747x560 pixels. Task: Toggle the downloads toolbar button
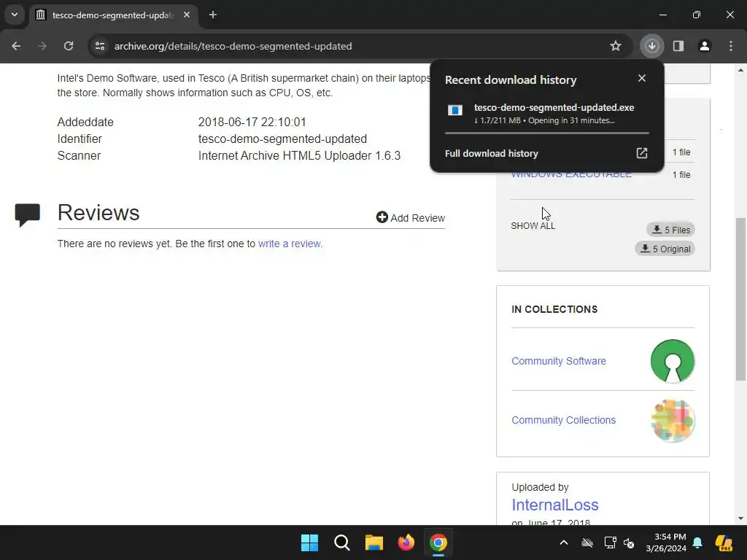coord(651,46)
